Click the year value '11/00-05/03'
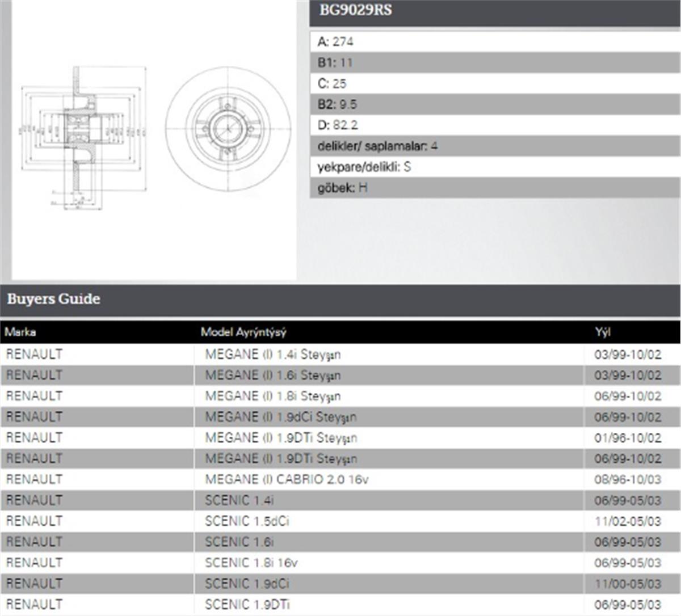This screenshot has height=616, width=681. [x=628, y=584]
